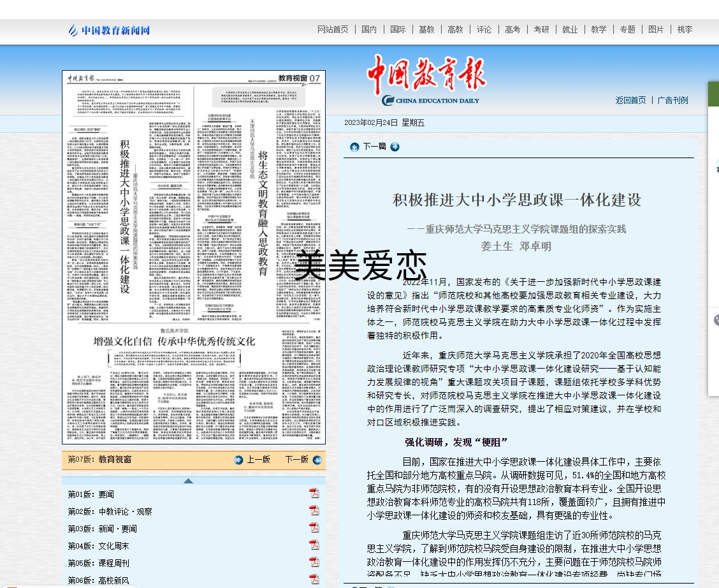
Task: Open the 高教 nav item
Action: [455, 29]
